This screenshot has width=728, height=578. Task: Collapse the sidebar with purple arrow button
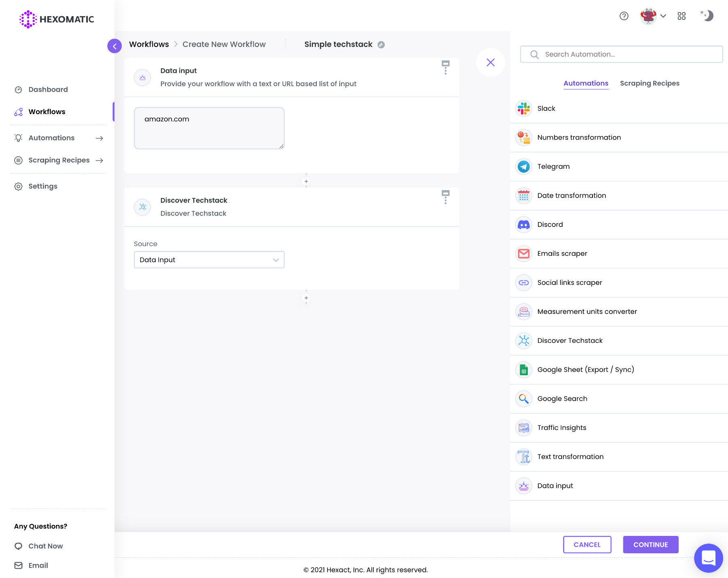pyautogui.click(x=114, y=46)
